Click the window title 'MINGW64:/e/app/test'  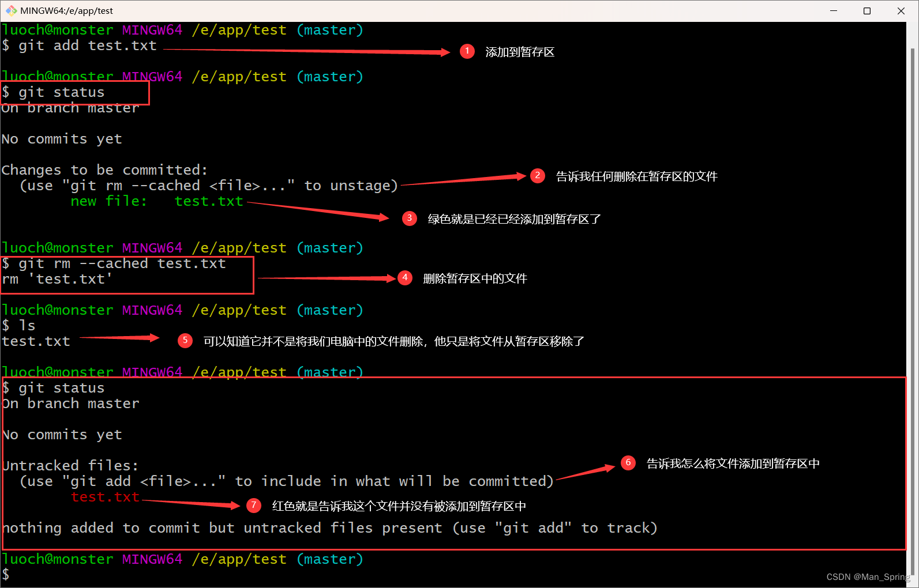(x=66, y=10)
